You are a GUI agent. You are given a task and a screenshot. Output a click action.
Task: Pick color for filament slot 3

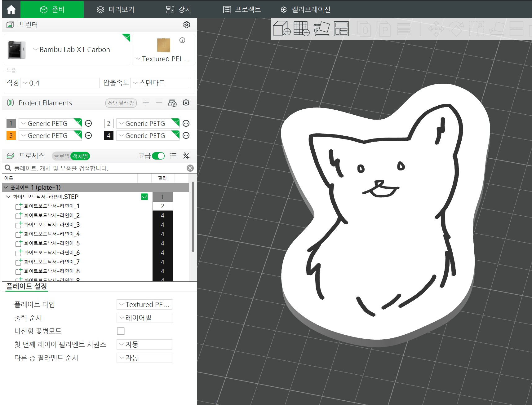click(x=11, y=135)
